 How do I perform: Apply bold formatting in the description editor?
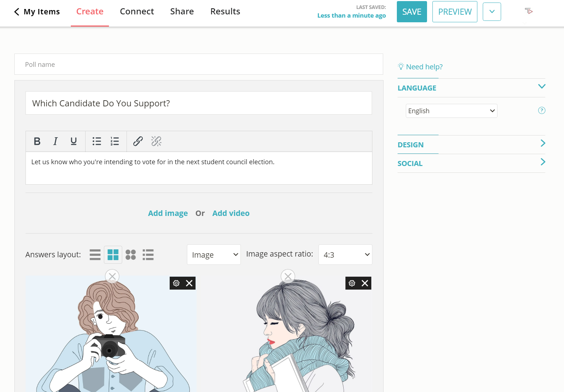[x=37, y=141]
